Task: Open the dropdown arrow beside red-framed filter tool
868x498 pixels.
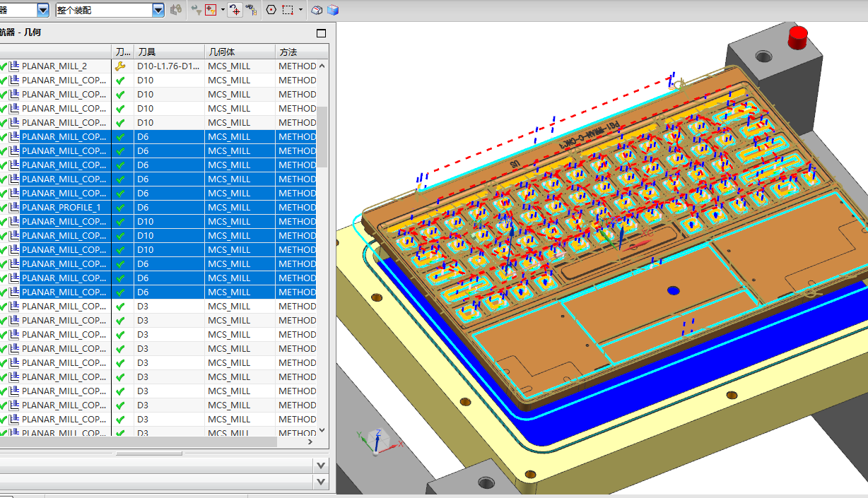Action: click(223, 10)
